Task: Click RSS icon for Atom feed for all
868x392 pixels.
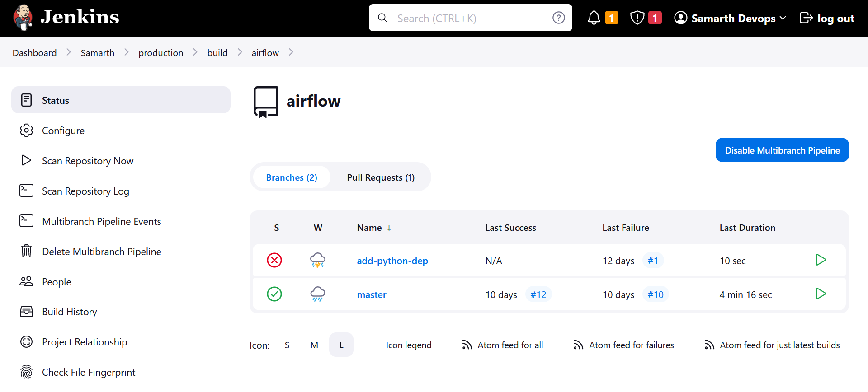Action: pyautogui.click(x=467, y=345)
